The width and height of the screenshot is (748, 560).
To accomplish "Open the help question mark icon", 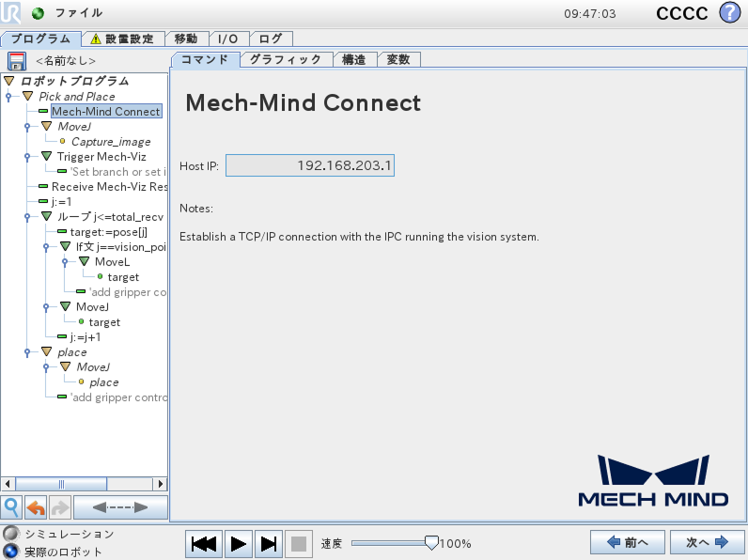I will click(729, 13).
